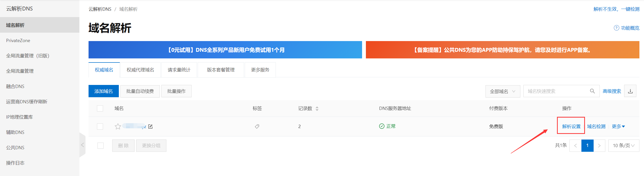Expand the 更多 actions dropdown
The image size is (644, 176).
click(x=618, y=127)
